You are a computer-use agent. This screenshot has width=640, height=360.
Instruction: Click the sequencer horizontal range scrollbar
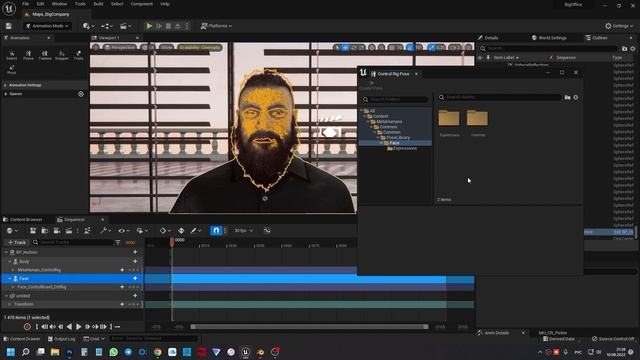[309, 327]
